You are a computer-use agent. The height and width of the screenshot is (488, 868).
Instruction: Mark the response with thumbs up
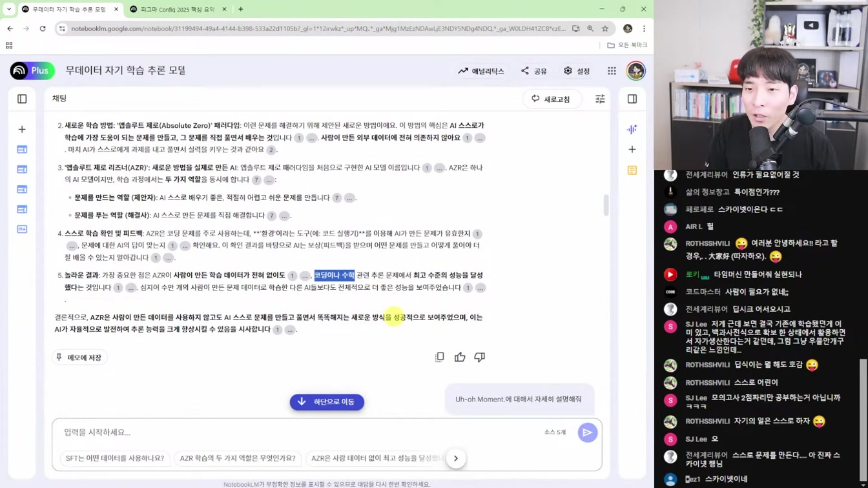coord(460,357)
